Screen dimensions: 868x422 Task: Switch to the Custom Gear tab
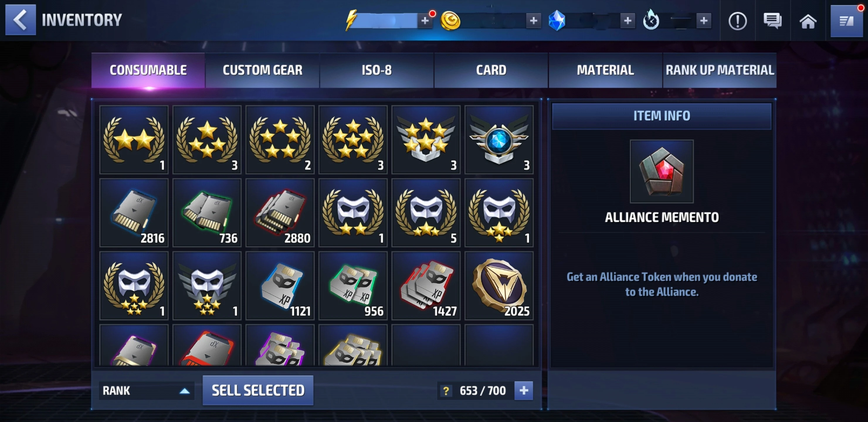(x=262, y=70)
